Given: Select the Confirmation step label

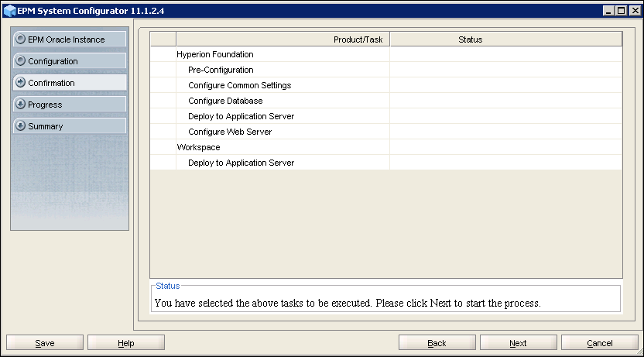Looking at the screenshot, I should pos(51,83).
